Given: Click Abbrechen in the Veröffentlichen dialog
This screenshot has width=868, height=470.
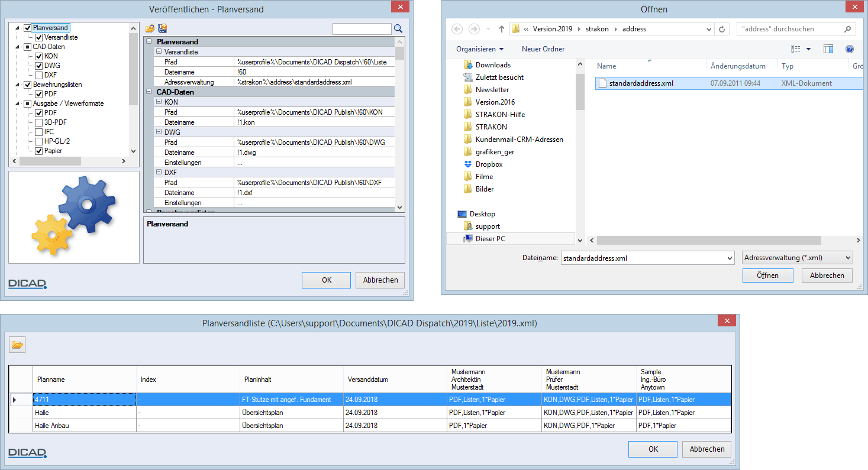Looking at the screenshot, I should tap(380, 280).
